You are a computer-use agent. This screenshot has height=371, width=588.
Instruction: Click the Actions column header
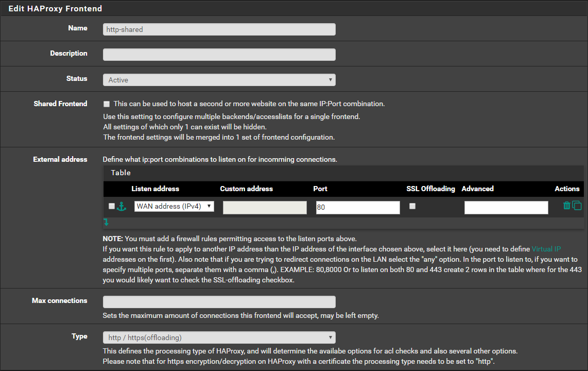[567, 189]
